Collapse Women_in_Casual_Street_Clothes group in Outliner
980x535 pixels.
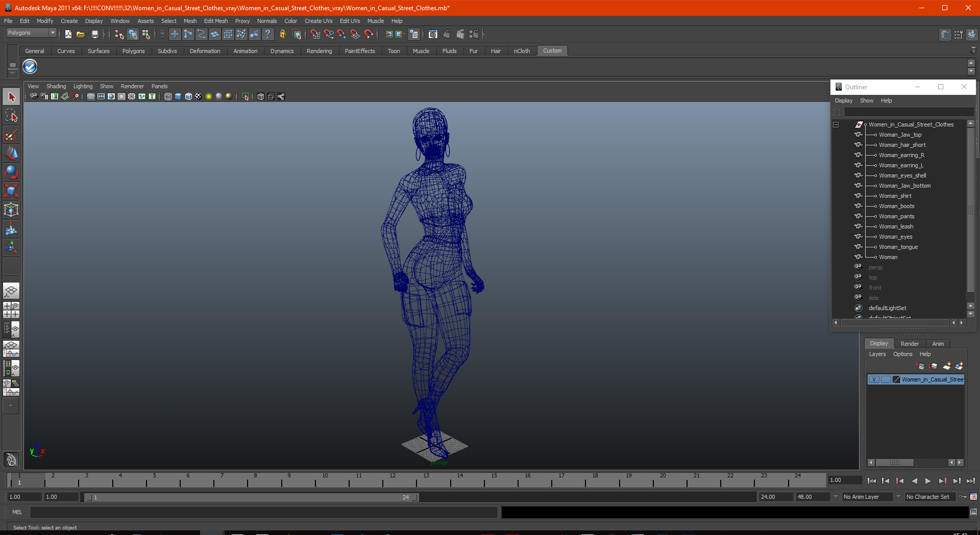(x=836, y=124)
